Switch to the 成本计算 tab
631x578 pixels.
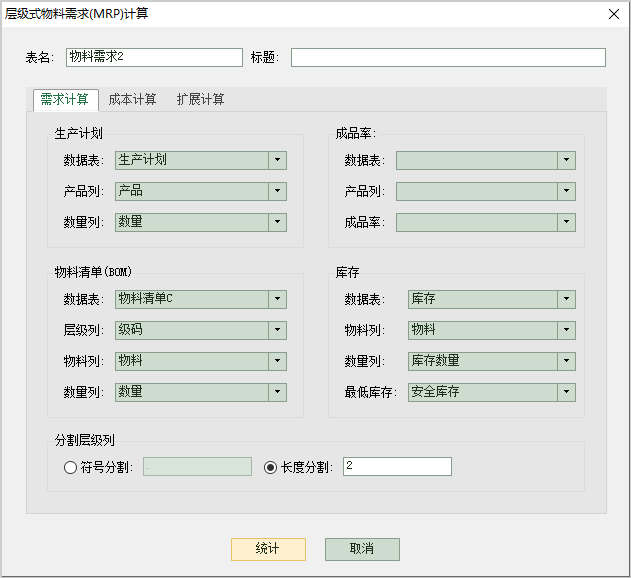click(132, 100)
